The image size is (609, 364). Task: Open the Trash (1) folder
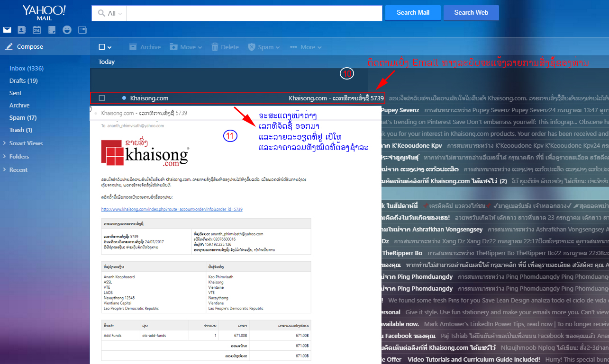[x=21, y=130]
